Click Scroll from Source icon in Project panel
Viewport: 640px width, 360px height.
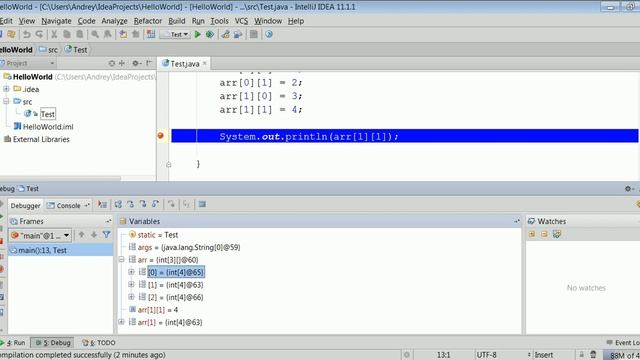pyautogui.click(x=112, y=63)
